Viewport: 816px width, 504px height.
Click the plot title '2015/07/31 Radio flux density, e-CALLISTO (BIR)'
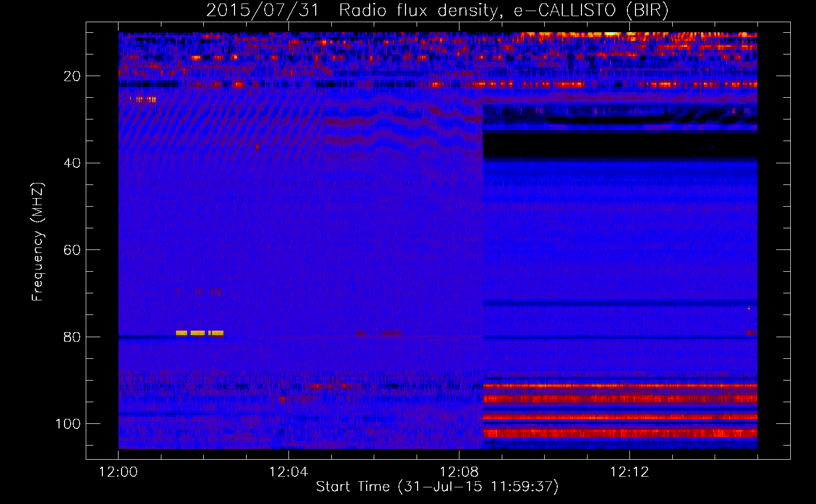click(437, 10)
